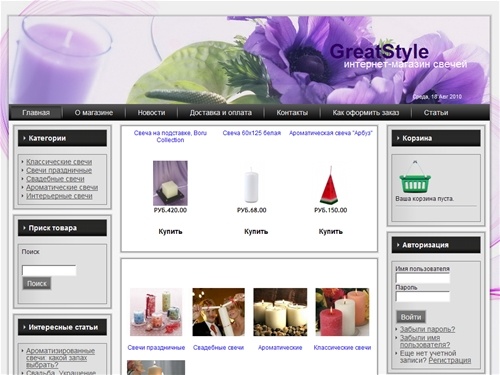Click the Поиск search button
Screen dimensions: 500x375
click(x=37, y=284)
